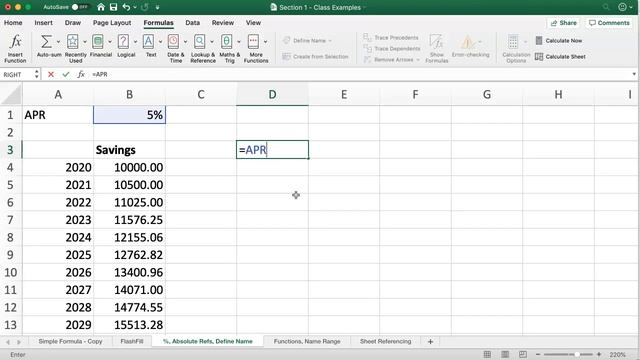
Task: Click the zoom slider handle
Action: coord(577,354)
